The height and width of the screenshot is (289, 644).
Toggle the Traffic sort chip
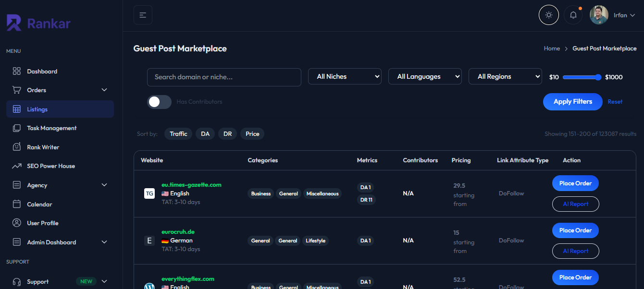click(x=178, y=134)
